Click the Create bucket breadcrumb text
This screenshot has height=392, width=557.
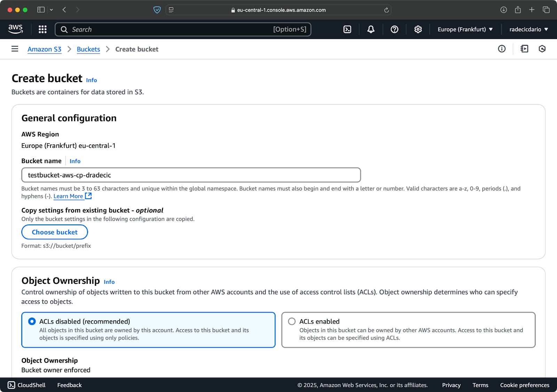coord(137,49)
